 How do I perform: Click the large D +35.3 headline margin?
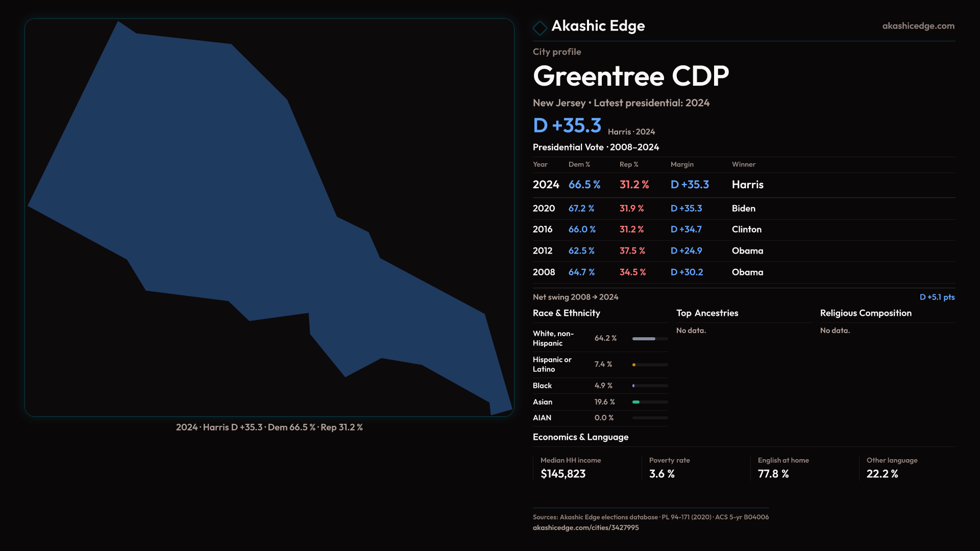567,126
